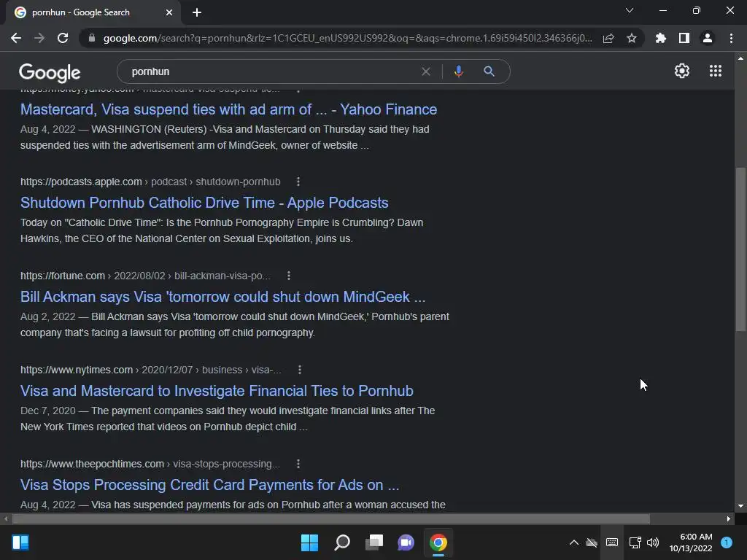Click the browser address bar URL
Image resolution: width=747 pixels, height=560 pixels.
point(348,38)
